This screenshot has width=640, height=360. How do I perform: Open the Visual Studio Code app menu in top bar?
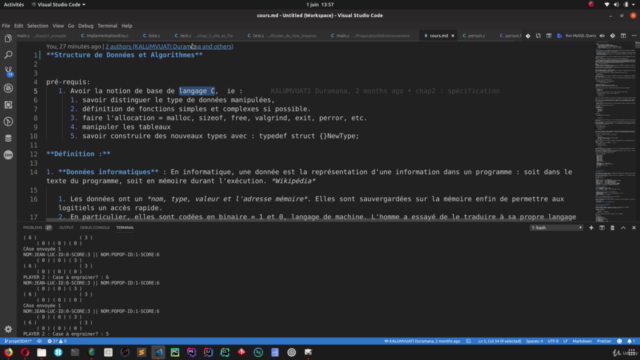tap(58, 4)
